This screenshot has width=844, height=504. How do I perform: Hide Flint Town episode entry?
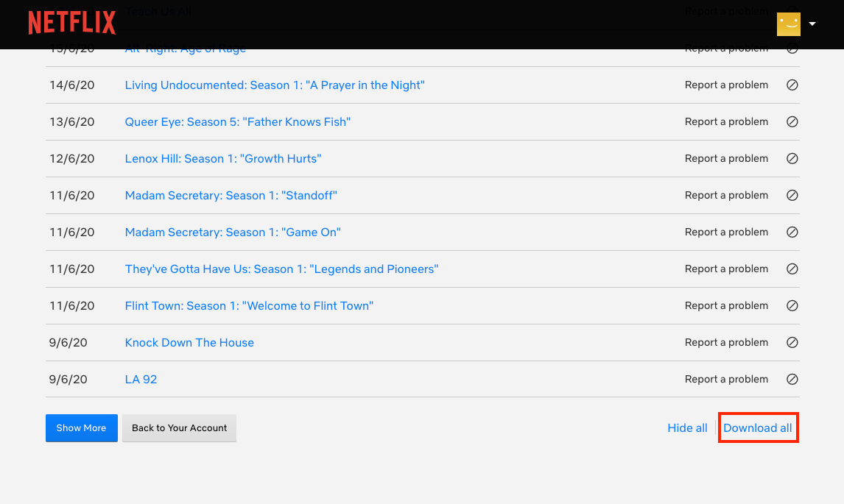pos(792,305)
